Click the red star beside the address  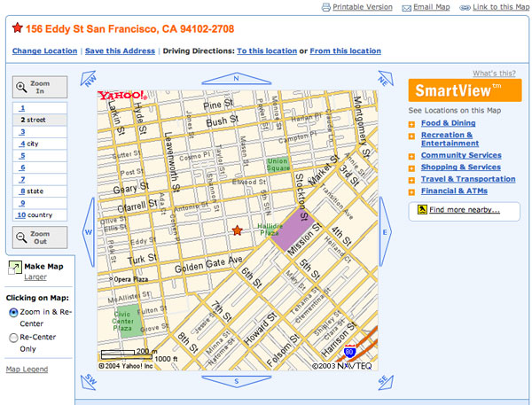[18, 27]
